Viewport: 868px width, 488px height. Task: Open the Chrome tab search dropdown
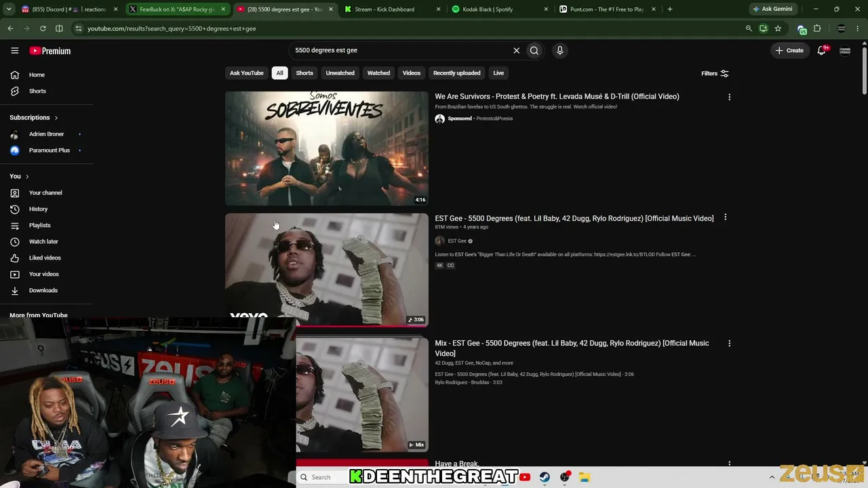point(8,9)
